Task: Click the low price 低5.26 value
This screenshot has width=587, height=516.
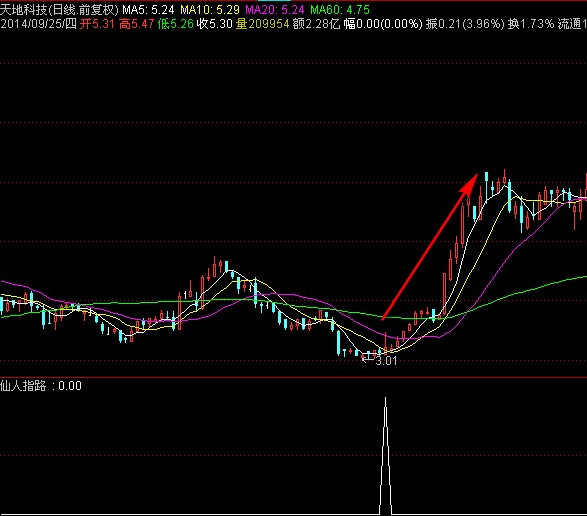Action: [x=176, y=24]
